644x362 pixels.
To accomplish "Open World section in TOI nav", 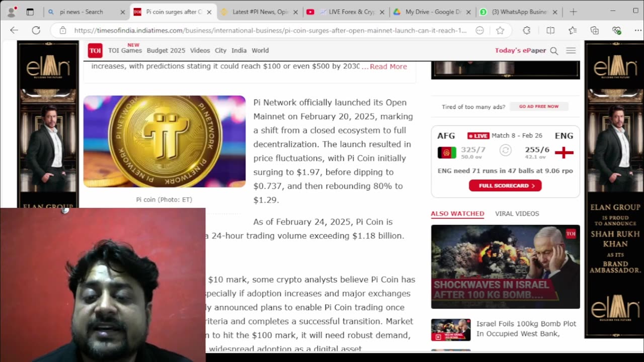I will tap(260, 50).
